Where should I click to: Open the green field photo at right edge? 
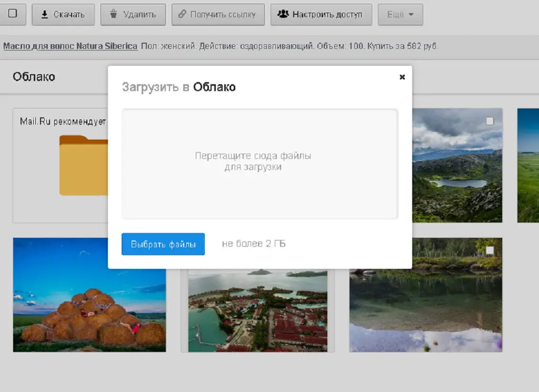click(528, 165)
